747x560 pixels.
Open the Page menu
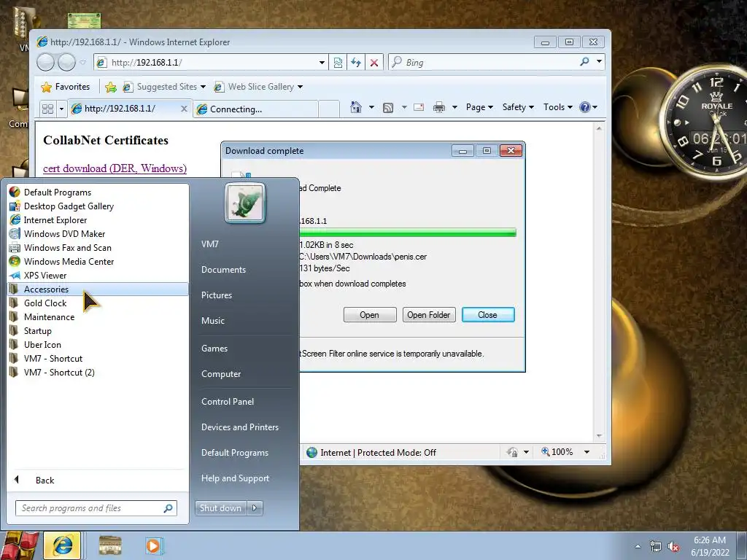pos(479,107)
